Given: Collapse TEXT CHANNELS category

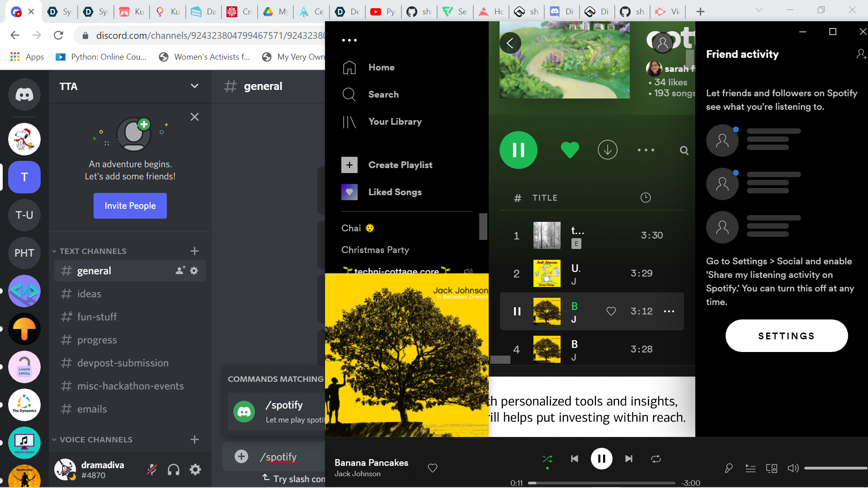Looking at the screenshot, I should (93, 251).
